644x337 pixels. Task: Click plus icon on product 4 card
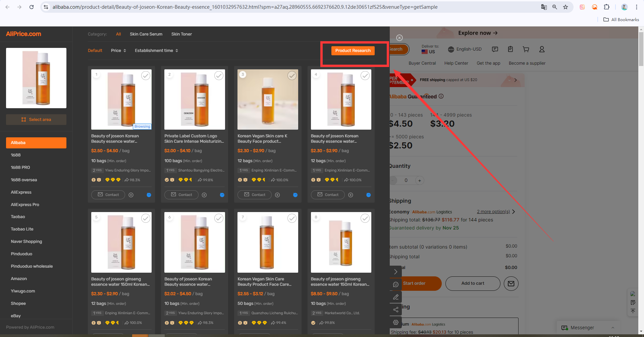point(351,195)
